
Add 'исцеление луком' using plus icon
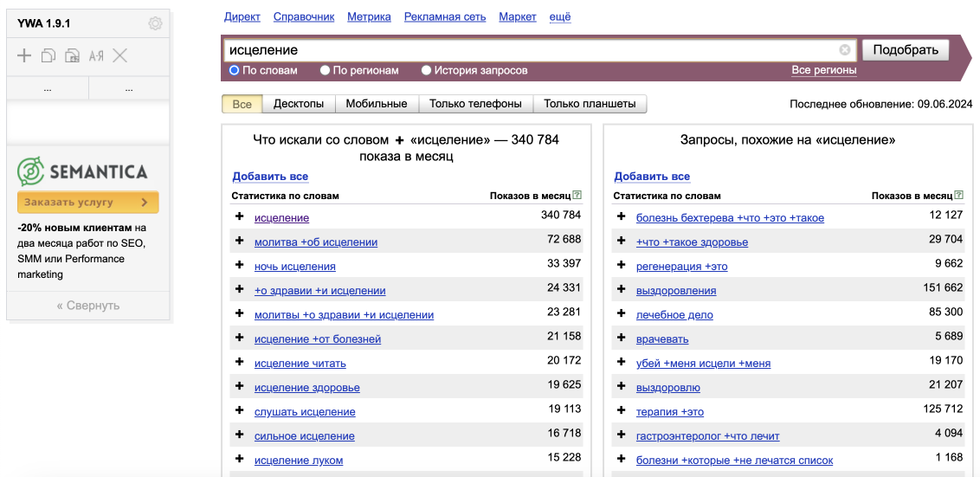point(239,461)
